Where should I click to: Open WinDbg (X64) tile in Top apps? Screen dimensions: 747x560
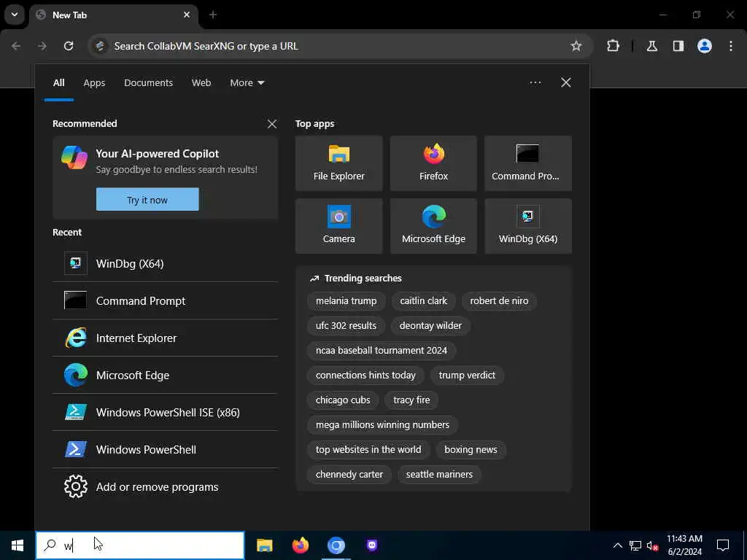click(528, 226)
